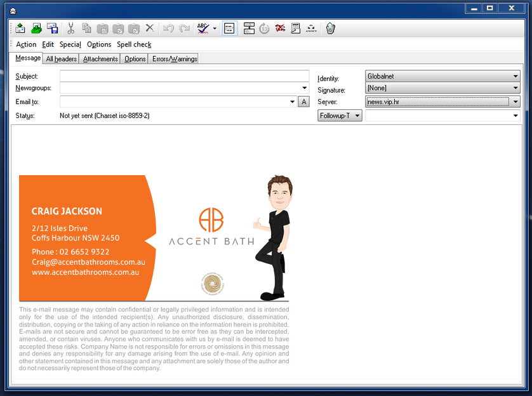Delete selection with the X icon
The height and width of the screenshot is (396, 532).
coord(150,28)
